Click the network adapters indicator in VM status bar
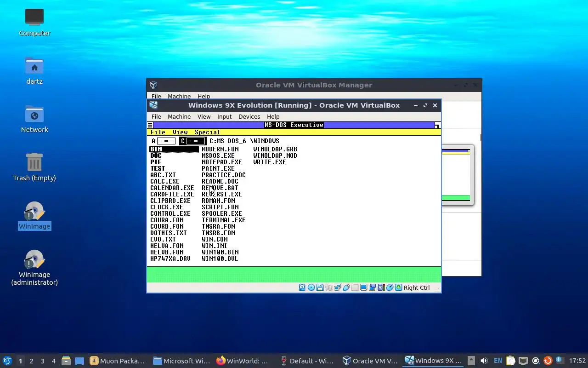This screenshot has width=588, height=368. click(337, 287)
